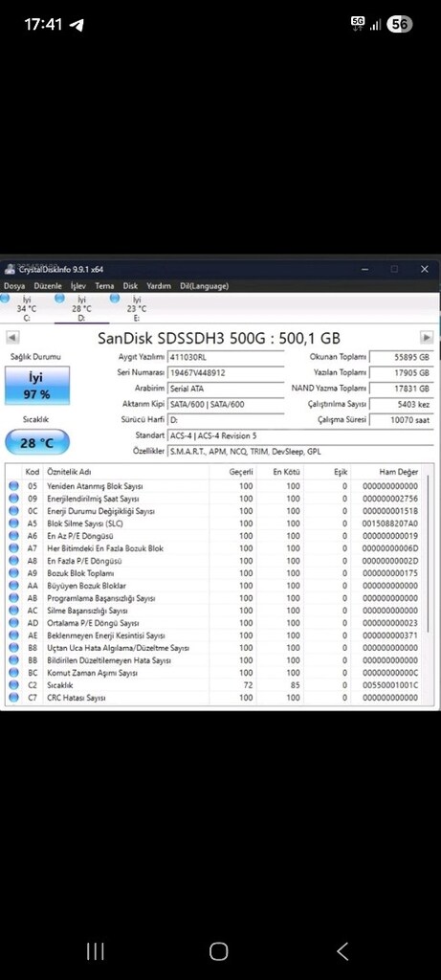This screenshot has width=441, height=980.
Task: Open the Dosya menu
Action: 14,286
